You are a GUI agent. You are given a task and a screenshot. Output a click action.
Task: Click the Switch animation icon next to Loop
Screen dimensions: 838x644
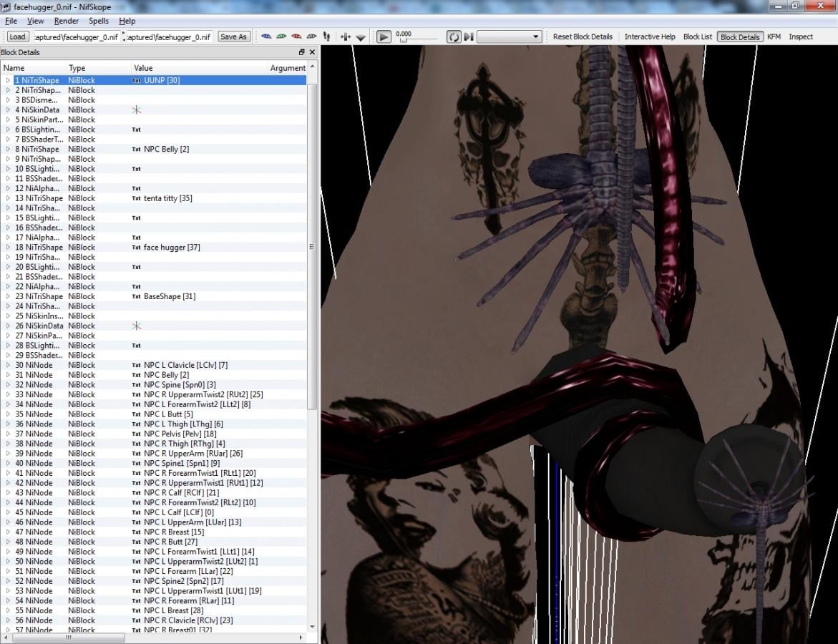point(469,36)
